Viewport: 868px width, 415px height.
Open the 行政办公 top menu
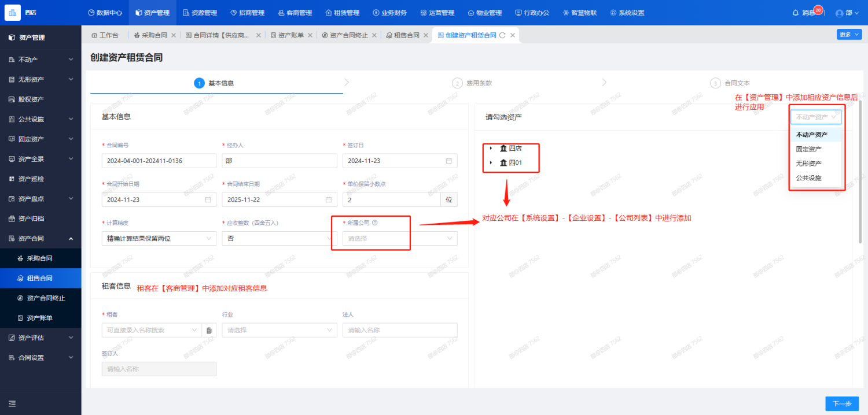coord(532,13)
